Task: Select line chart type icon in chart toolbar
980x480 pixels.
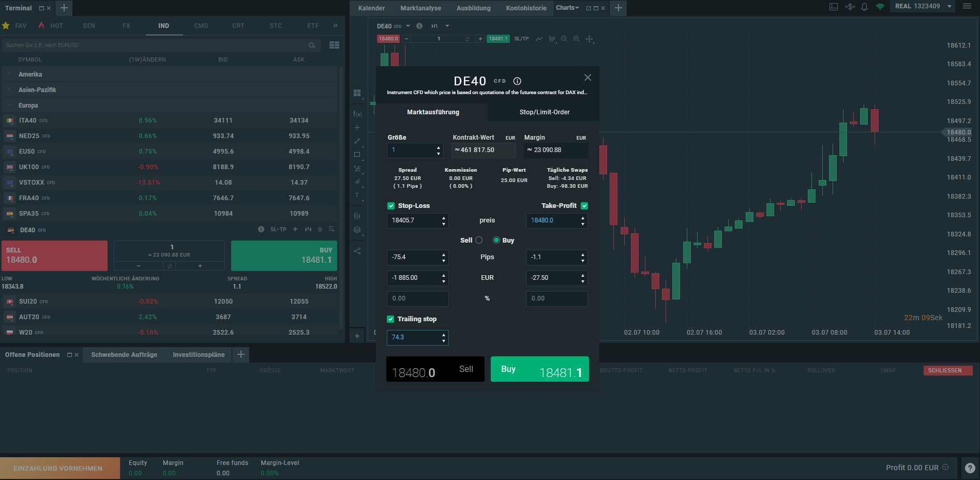Action: (539, 39)
